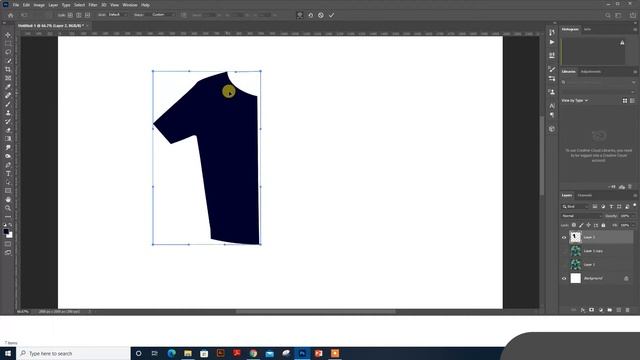Create new adjustment layer icon
This screenshot has height=360, width=640.
tap(600, 310)
